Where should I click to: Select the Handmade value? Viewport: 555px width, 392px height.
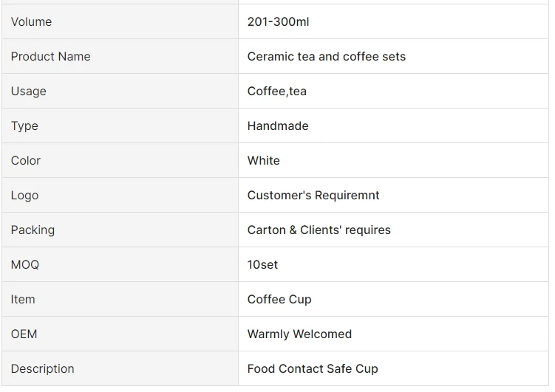278,126
